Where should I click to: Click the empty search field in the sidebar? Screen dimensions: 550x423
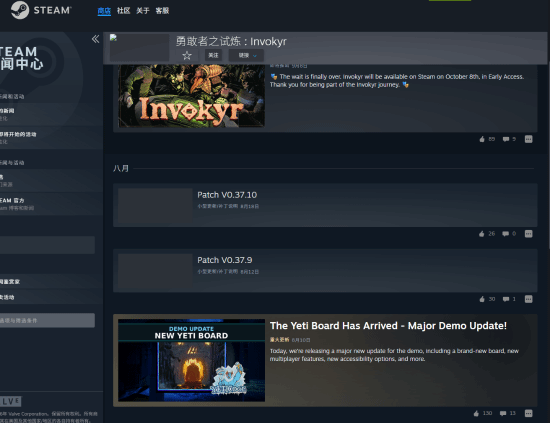click(x=47, y=245)
